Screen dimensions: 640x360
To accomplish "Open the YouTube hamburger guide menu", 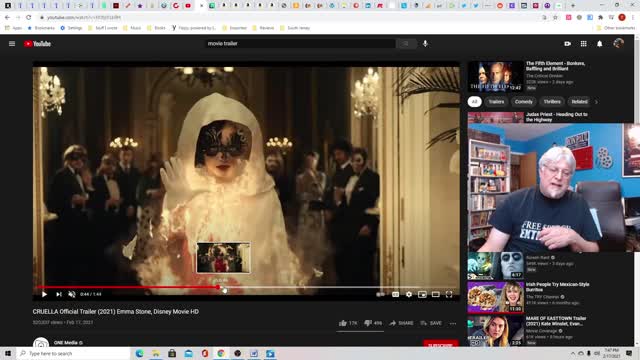I will (12, 44).
